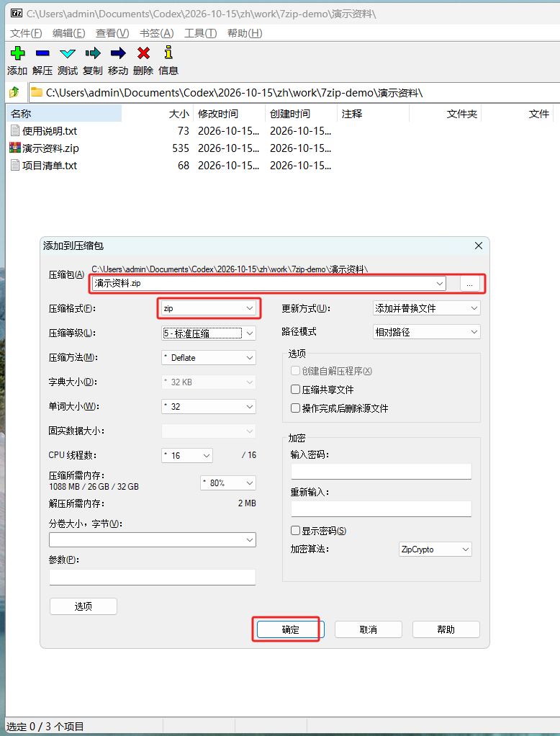
Task: Click the green Add (添加) toolbar icon
Action: (x=17, y=53)
